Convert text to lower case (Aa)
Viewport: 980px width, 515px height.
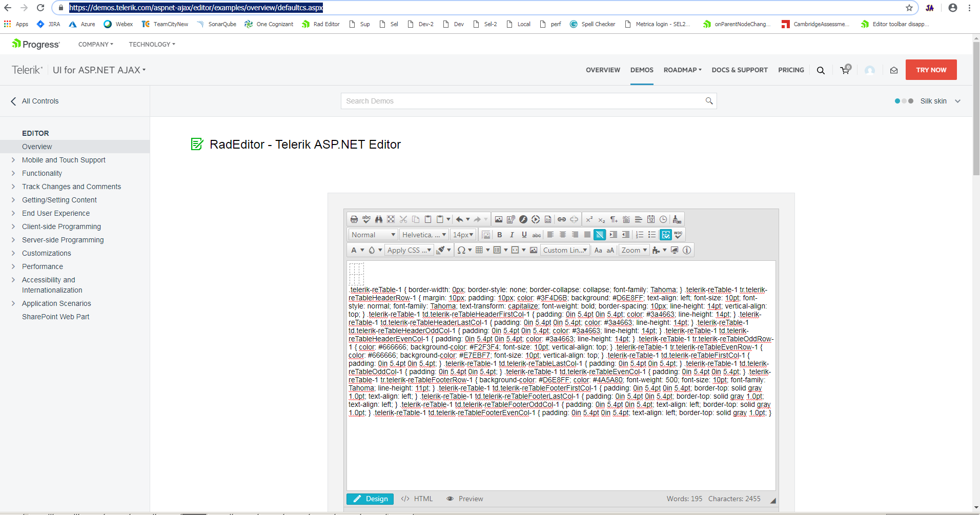pyautogui.click(x=598, y=250)
